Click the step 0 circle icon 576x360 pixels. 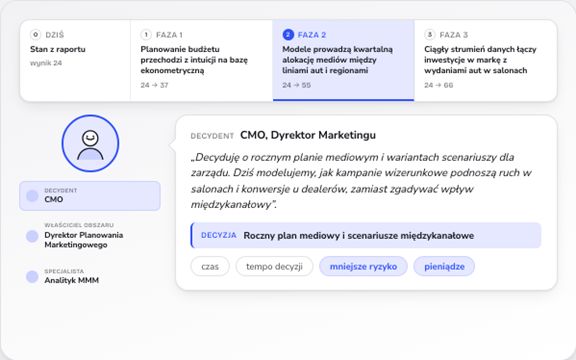tap(35, 35)
